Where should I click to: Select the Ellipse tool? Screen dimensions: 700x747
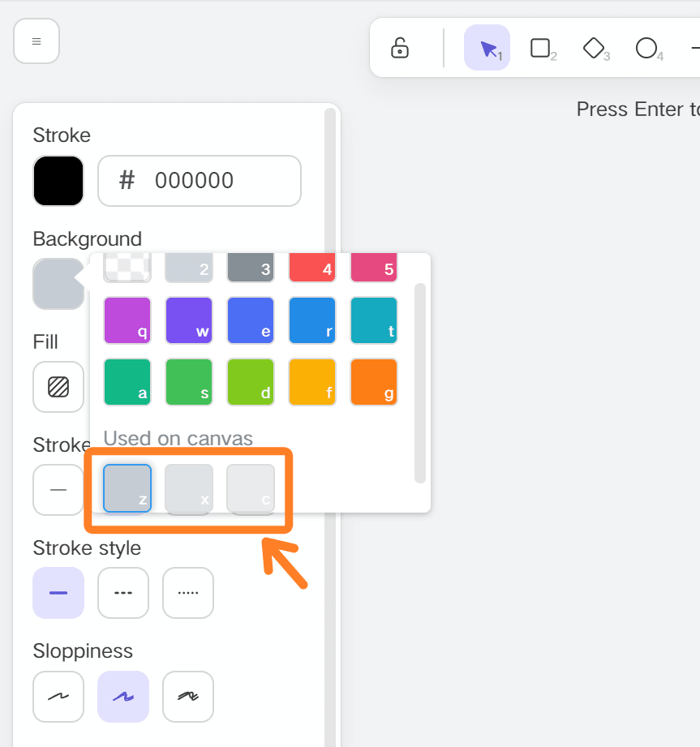[x=648, y=48]
